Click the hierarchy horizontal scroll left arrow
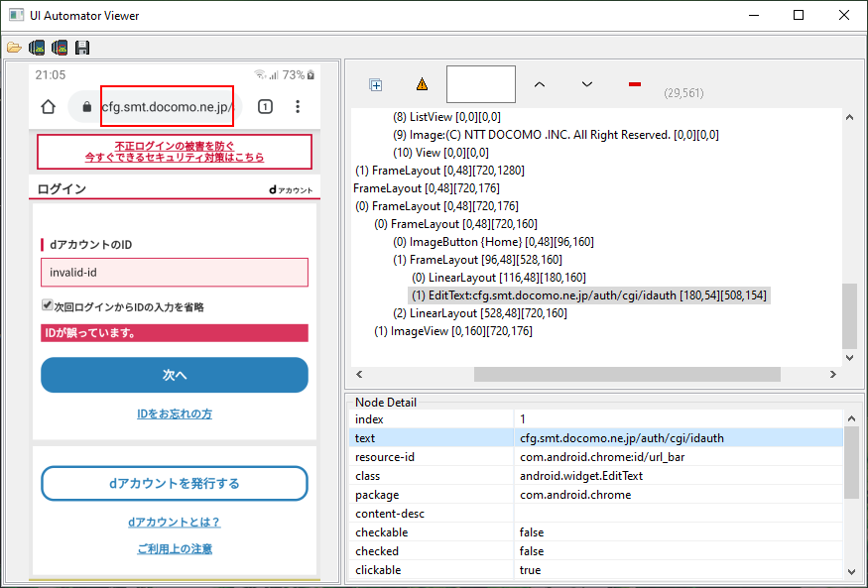 359,375
